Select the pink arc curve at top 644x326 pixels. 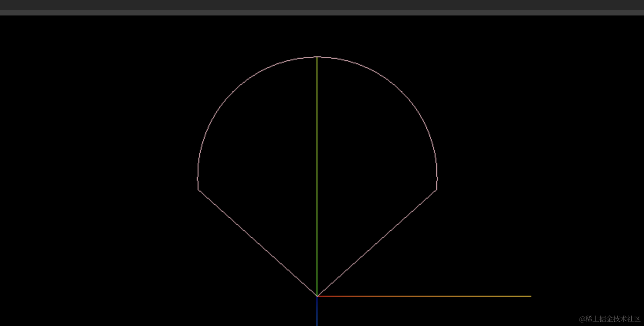(317, 57)
